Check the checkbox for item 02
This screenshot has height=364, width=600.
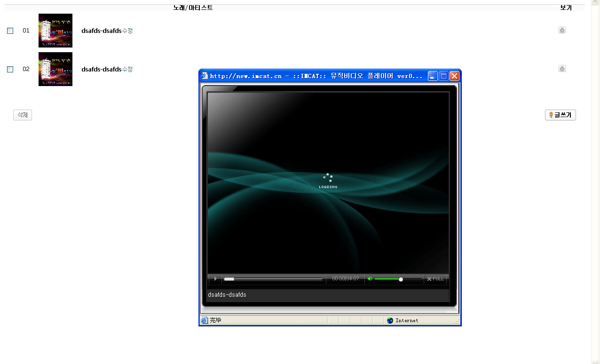click(10, 70)
